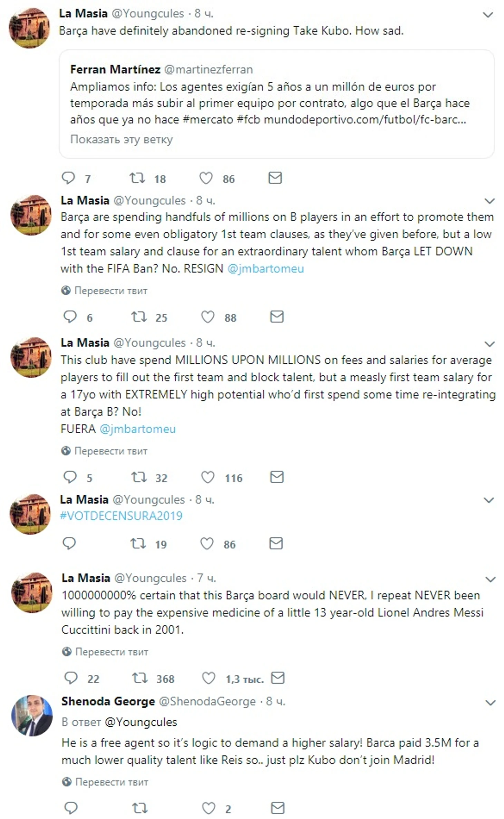Screen dimensions: 504x819
Task: Retweet the tweet with 32 retweets
Action: click(x=139, y=477)
